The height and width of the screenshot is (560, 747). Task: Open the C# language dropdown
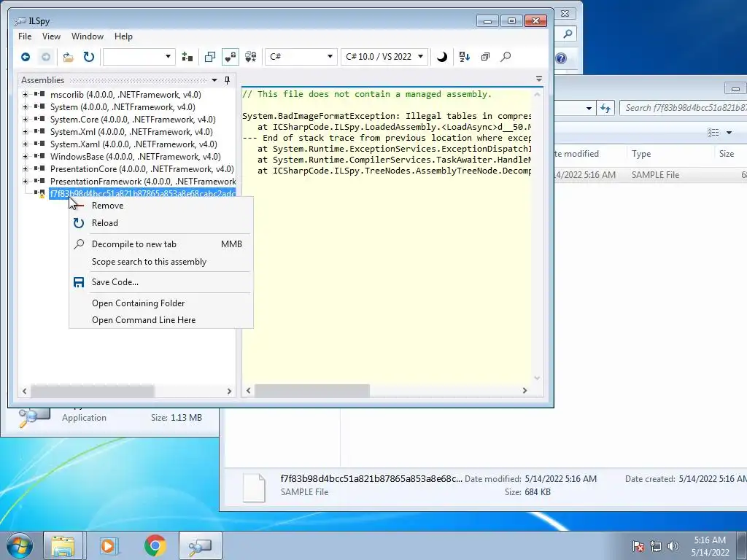301,57
